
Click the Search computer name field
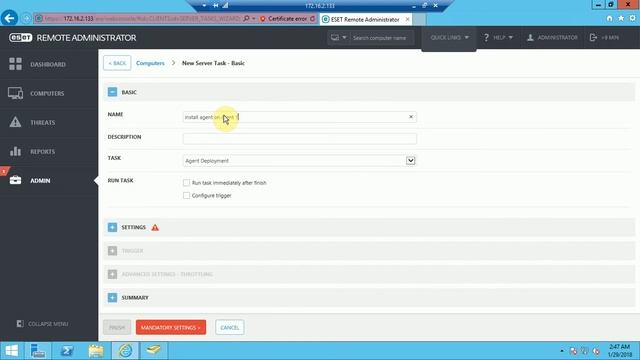point(382,38)
